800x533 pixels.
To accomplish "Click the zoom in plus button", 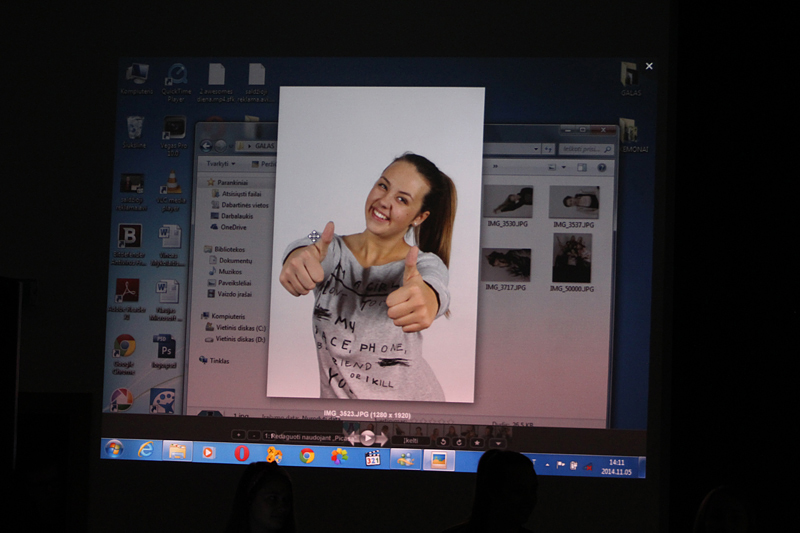I will tap(238, 435).
